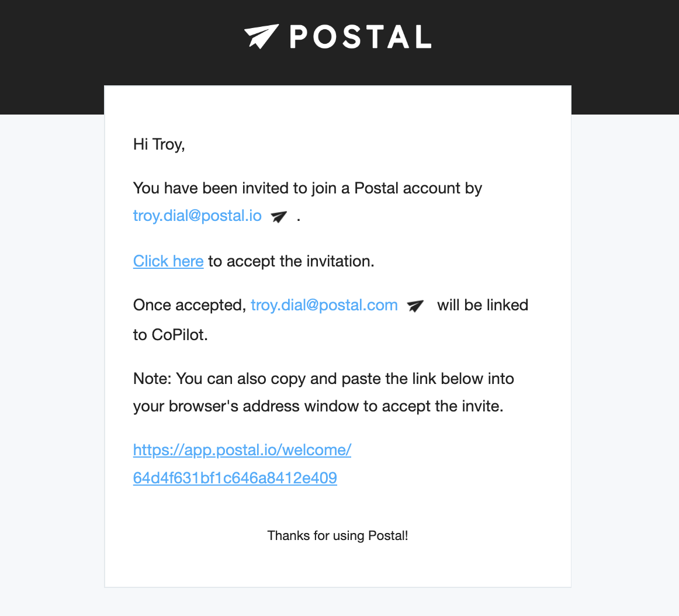Click paper plane icon after troy.dial@postal.io
Image resolution: width=679 pixels, height=616 pixels.
click(x=279, y=217)
